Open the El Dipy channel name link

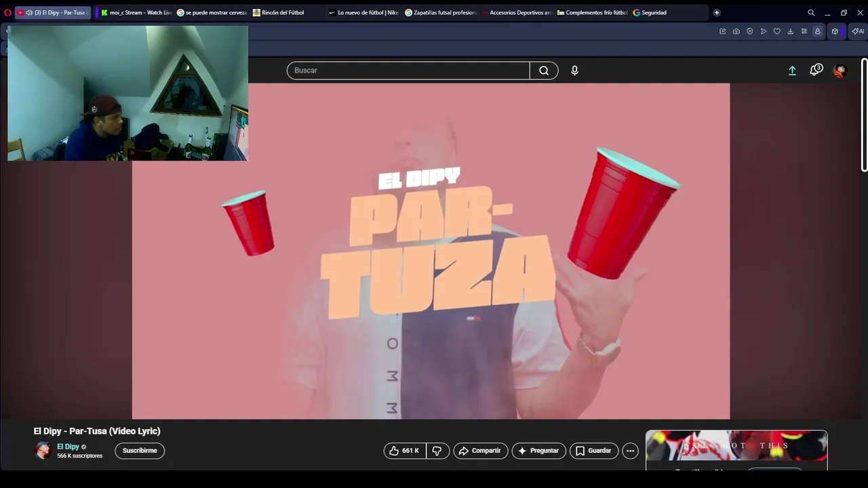(x=68, y=447)
